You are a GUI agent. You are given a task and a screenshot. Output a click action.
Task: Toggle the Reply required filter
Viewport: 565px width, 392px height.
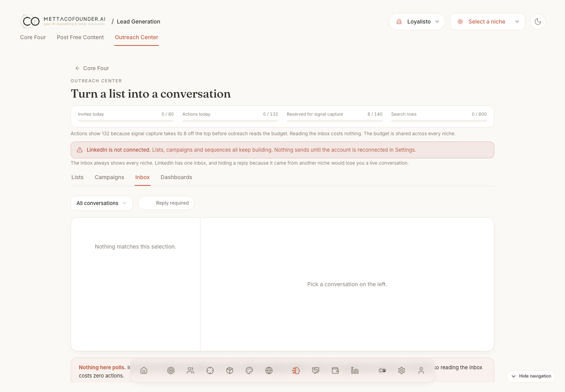(166, 203)
